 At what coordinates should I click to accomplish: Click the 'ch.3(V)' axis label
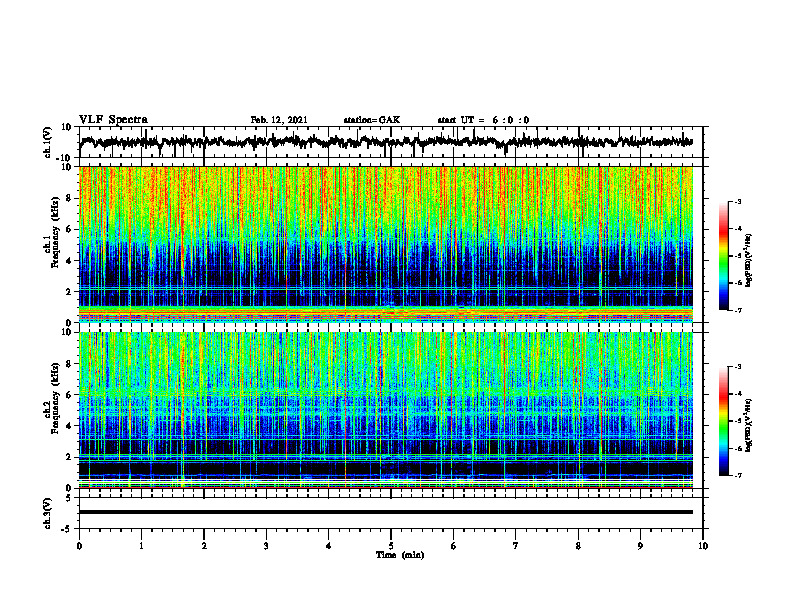point(48,513)
